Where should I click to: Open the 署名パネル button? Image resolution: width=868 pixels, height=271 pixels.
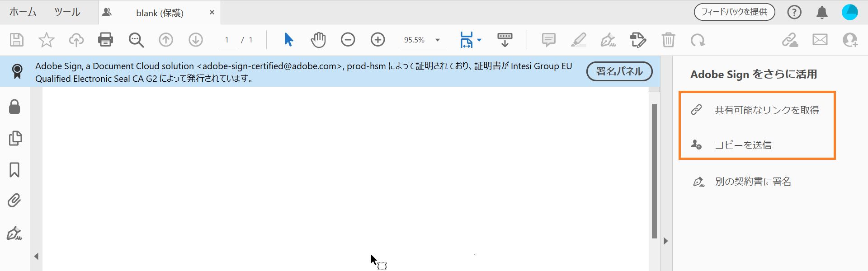(x=619, y=71)
